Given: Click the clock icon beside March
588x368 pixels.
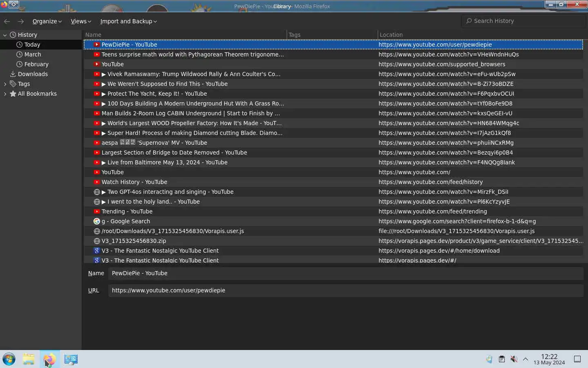Looking at the screenshot, I should 19,54.
